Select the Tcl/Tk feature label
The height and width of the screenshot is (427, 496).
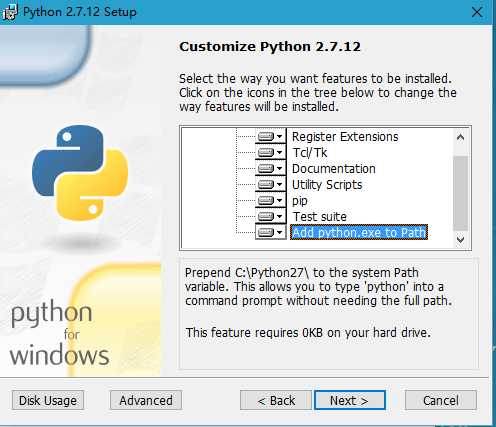click(310, 153)
